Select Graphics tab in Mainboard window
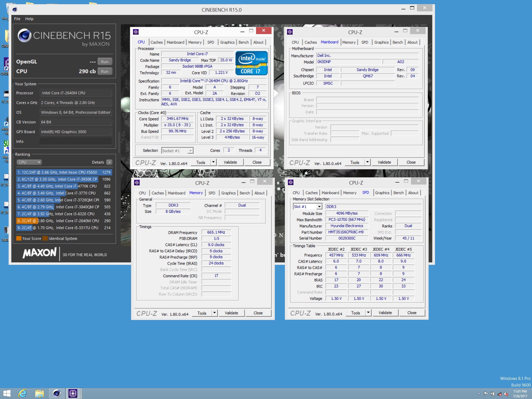532x399 pixels. [x=381, y=42]
